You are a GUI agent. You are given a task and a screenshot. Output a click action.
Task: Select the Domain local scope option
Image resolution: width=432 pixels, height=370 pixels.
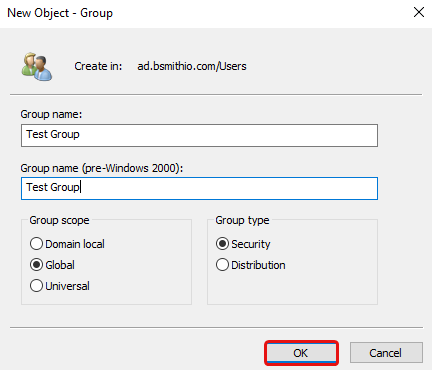pyautogui.click(x=67, y=244)
